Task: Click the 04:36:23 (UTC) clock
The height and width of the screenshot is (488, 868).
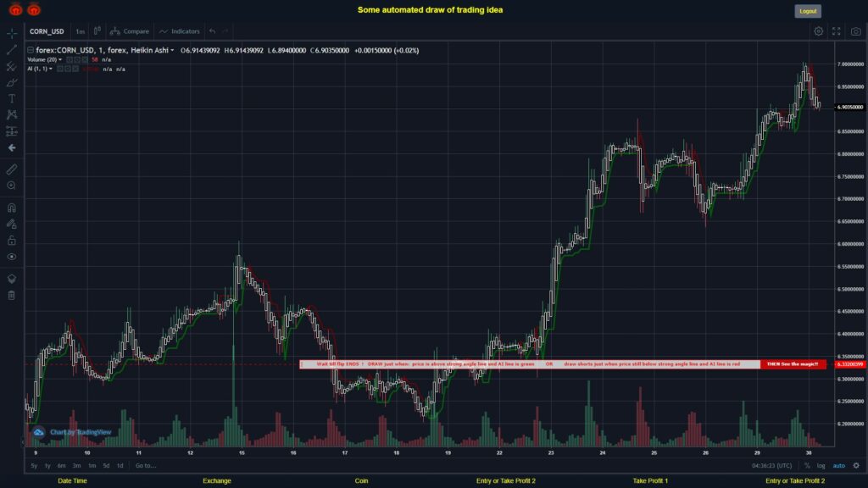Action: click(771, 466)
